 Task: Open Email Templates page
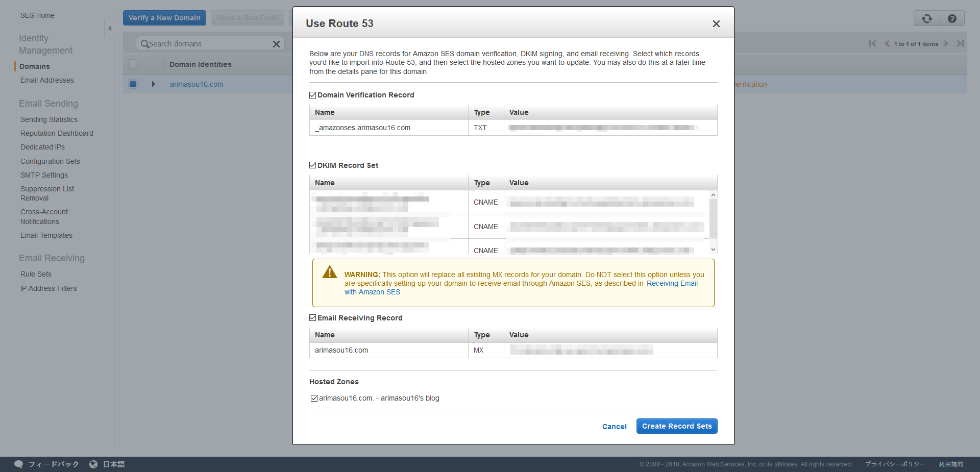pyautogui.click(x=46, y=235)
